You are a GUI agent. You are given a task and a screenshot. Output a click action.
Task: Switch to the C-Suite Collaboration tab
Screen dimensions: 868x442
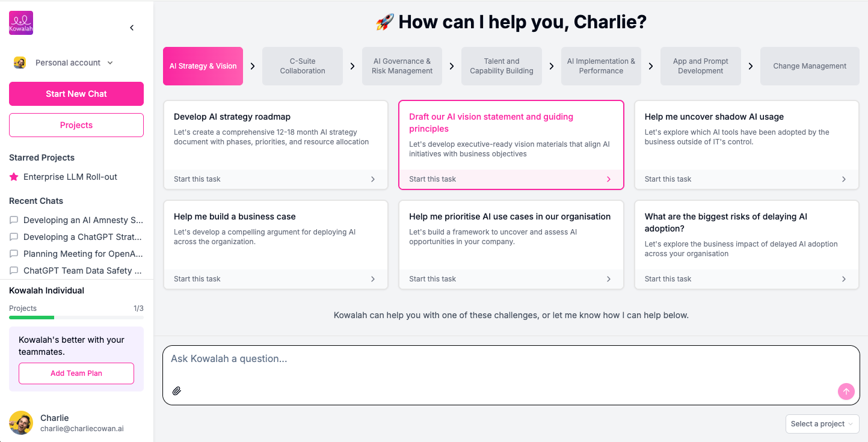point(303,66)
